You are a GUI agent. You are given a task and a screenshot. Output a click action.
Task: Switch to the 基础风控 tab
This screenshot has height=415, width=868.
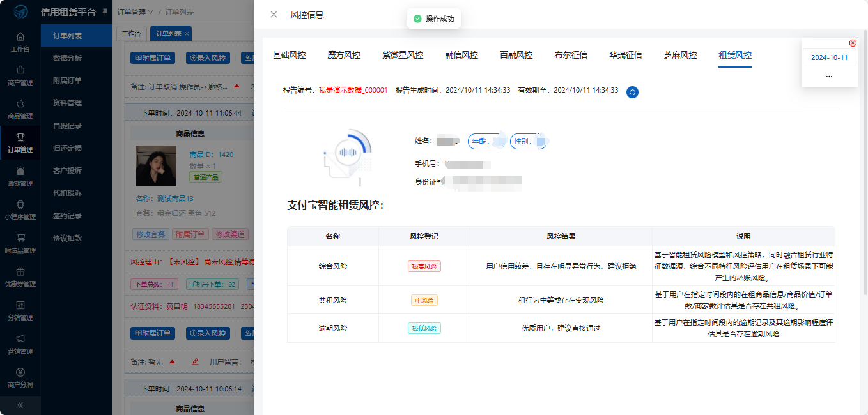[290, 56]
